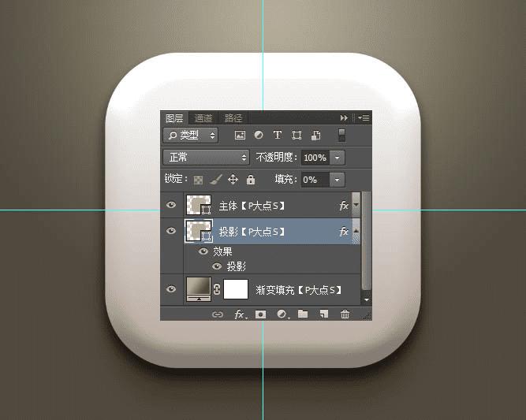526x420 pixels.
Task: Select the gradient fill layer thumbnail
Action: [199, 288]
